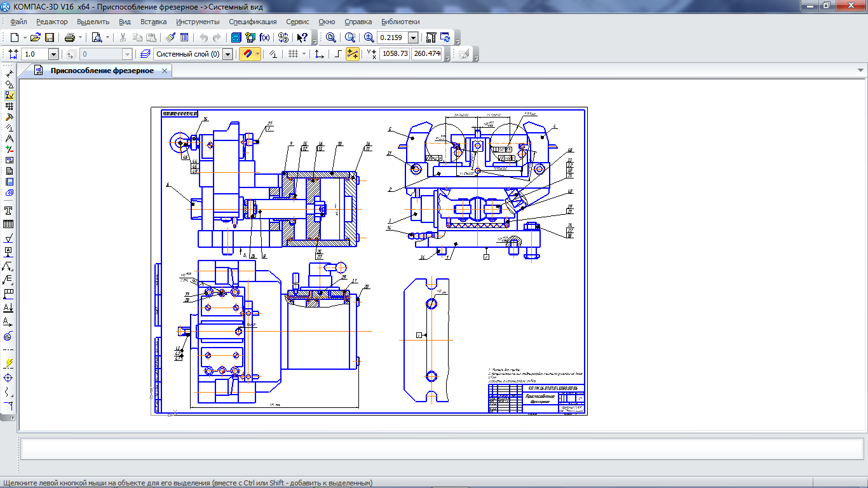868x488 pixels.
Task: Open the Файл menu
Action: [x=18, y=22]
